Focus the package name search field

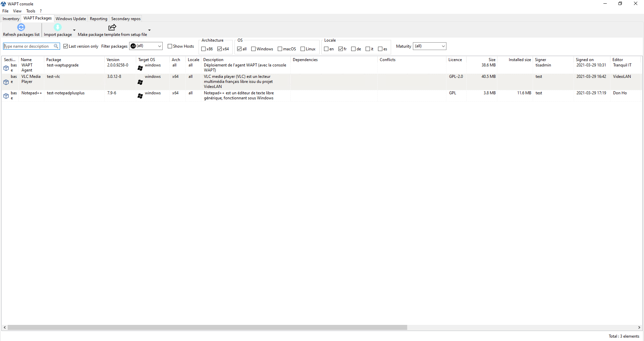29,46
